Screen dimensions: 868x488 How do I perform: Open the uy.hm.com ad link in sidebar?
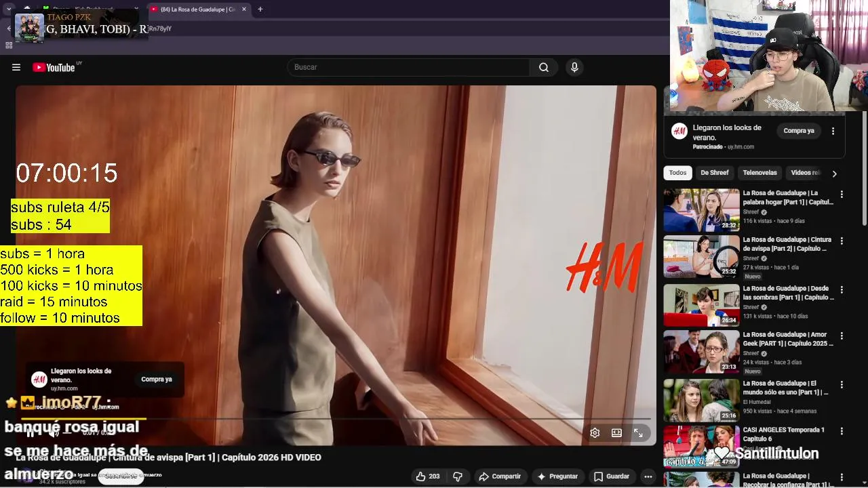click(x=741, y=147)
